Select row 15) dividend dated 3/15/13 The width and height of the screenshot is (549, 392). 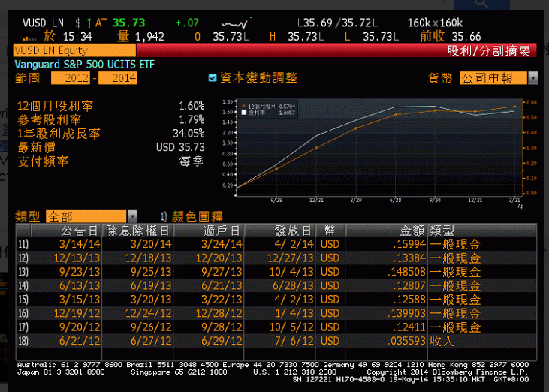click(x=276, y=299)
